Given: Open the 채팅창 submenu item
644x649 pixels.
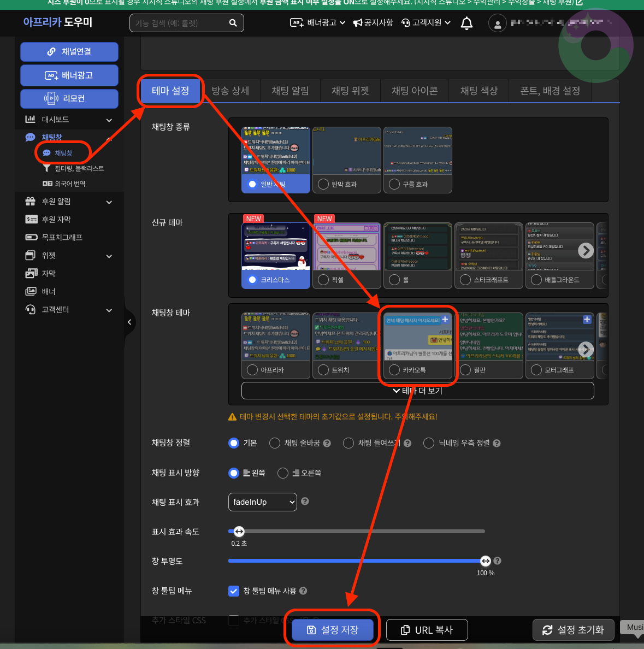Looking at the screenshot, I should pyautogui.click(x=58, y=153).
